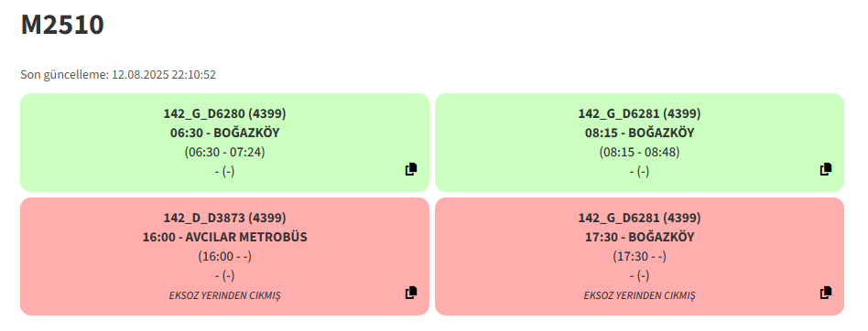Click the EKSOZ note on the 17:30 card
This screenshot has width=868, height=331.
click(639, 295)
